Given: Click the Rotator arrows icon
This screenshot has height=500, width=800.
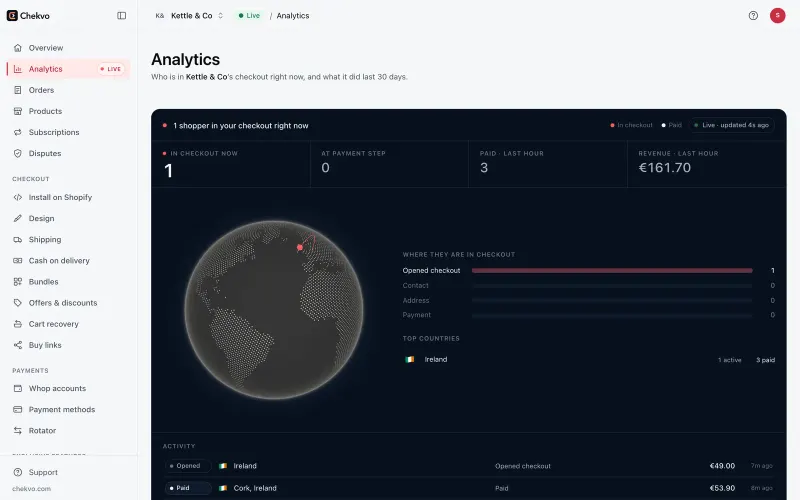Looking at the screenshot, I should click(18, 431).
